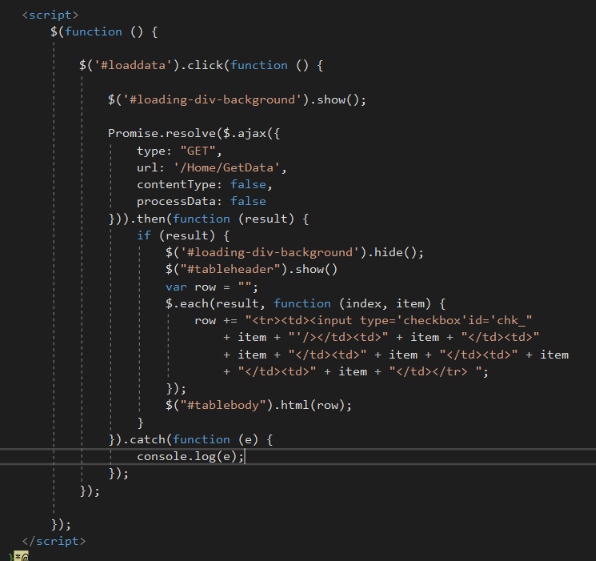Click Promise.resolve call text
596x561 pixels.
(162, 133)
